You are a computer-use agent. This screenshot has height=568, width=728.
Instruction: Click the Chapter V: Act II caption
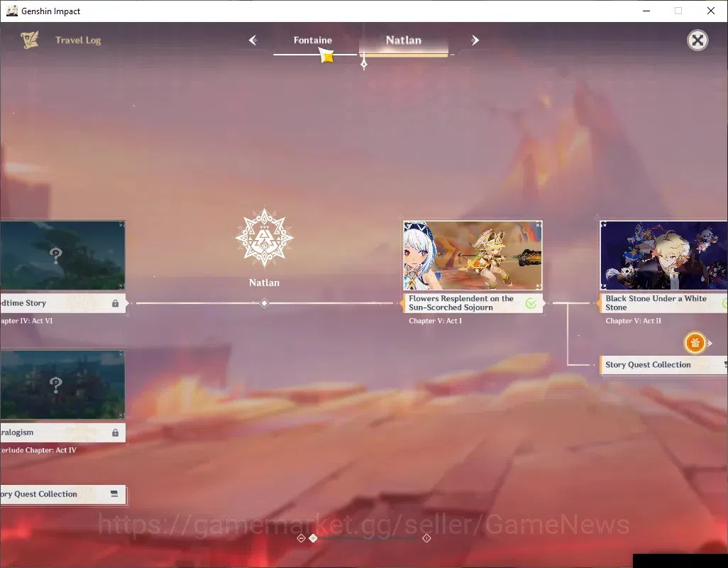click(x=634, y=321)
